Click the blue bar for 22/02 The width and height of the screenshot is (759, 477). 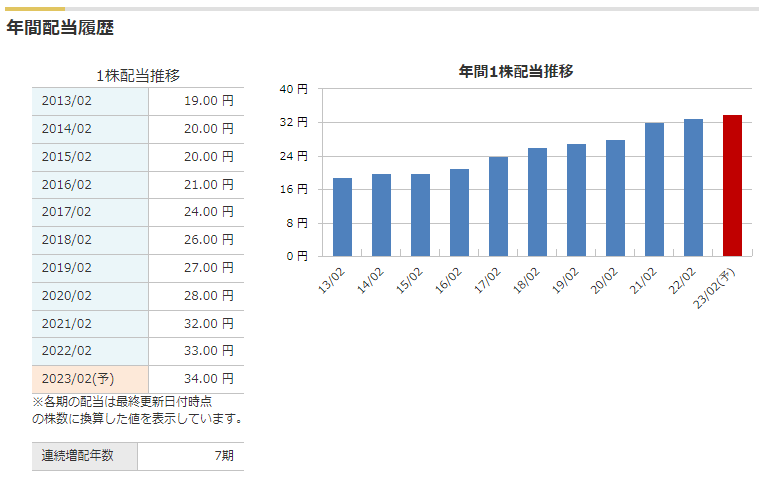(693, 187)
